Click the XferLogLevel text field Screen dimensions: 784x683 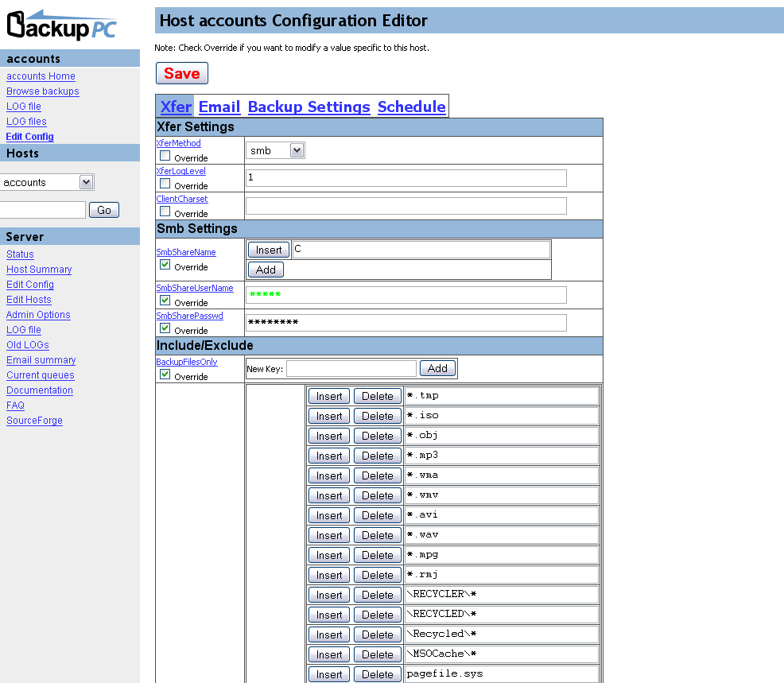coord(406,177)
